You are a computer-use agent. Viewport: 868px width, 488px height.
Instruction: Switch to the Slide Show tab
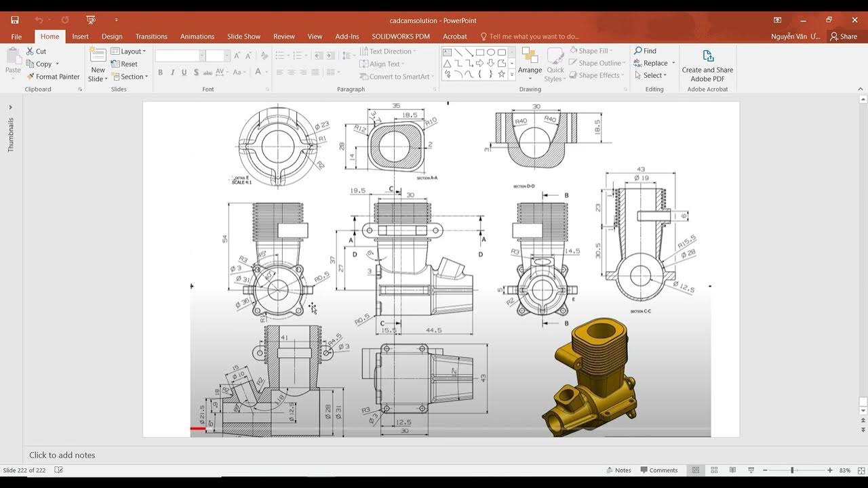[x=243, y=37]
